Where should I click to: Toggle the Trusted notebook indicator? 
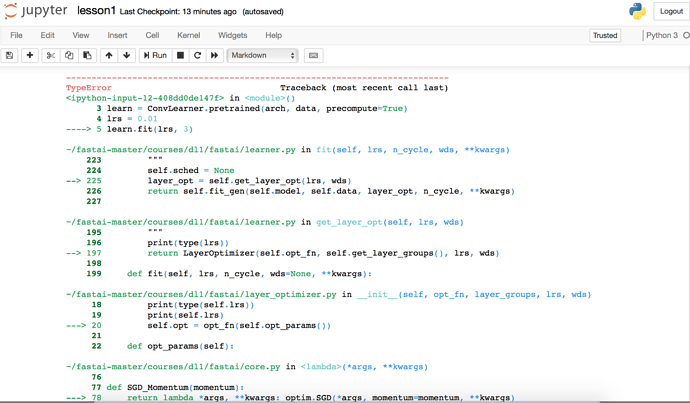coord(605,35)
